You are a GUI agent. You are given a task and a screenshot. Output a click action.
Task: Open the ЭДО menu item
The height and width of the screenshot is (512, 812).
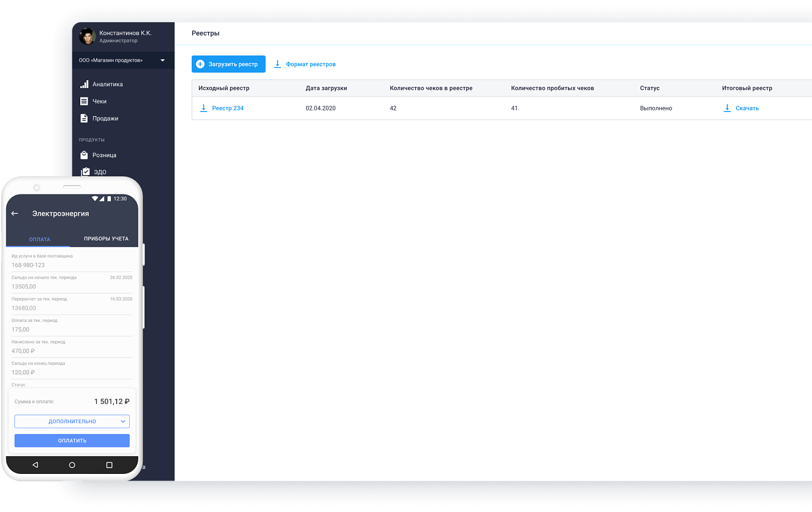tap(100, 172)
